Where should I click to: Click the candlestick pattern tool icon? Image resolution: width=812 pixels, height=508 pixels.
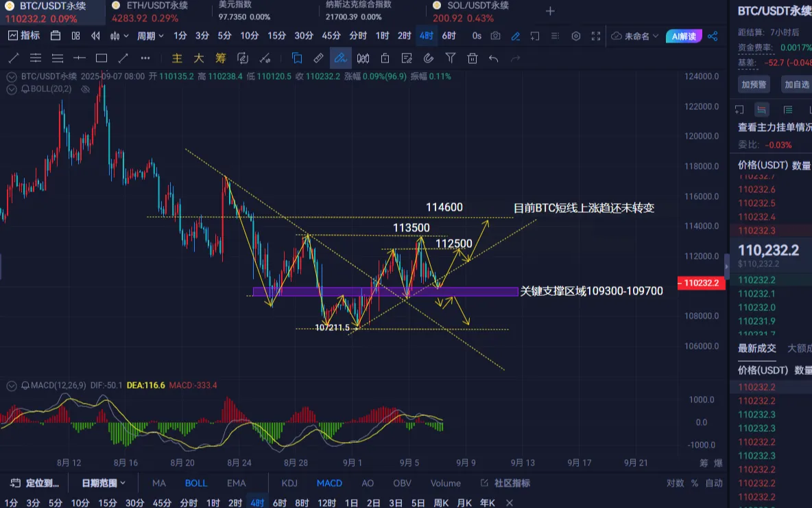(363, 58)
